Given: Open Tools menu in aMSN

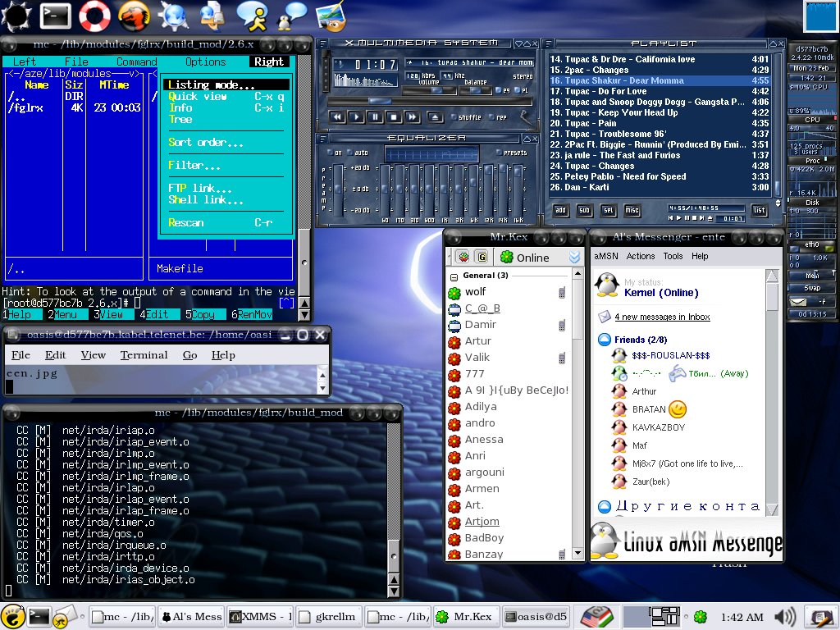Looking at the screenshot, I should coord(673,256).
